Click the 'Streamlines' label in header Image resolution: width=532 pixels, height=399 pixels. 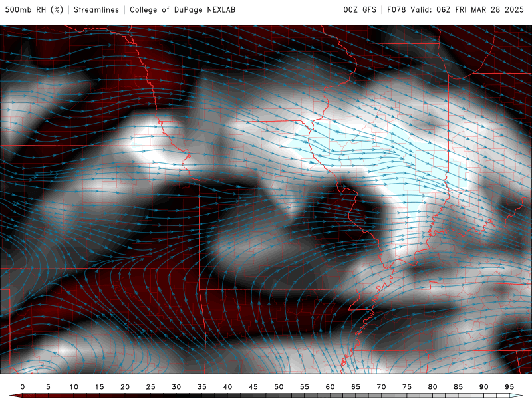(96, 10)
